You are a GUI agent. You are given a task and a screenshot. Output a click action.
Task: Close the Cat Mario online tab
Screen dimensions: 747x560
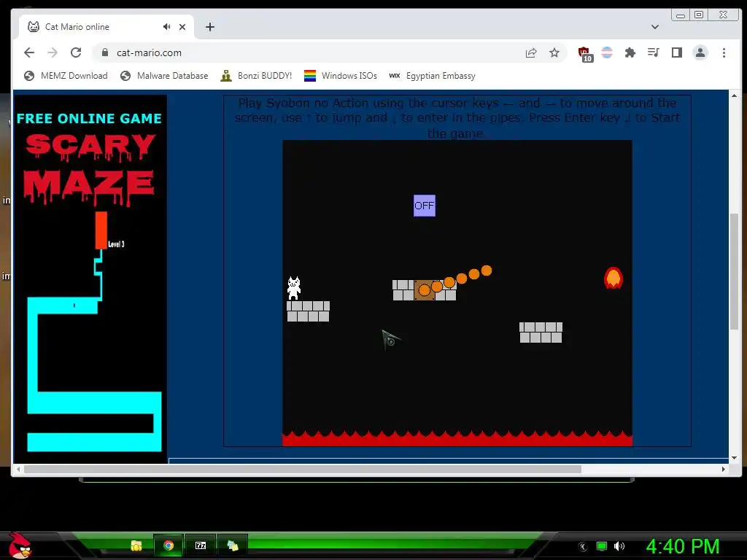click(x=182, y=27)
